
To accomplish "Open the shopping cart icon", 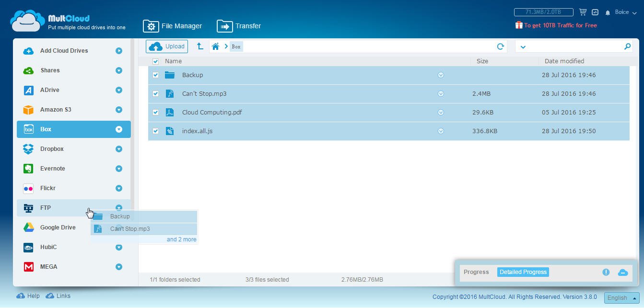I will (x=583, y=12).
